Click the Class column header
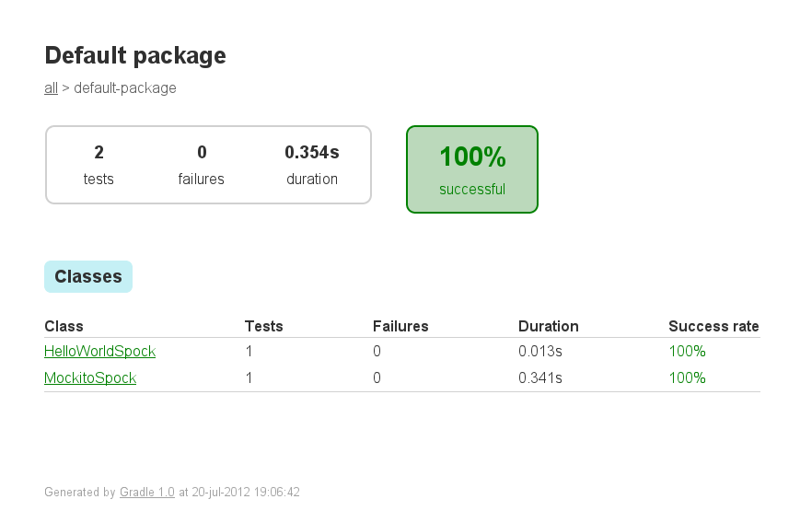This screenshot has height=511, width=812. click(x=64, y=326)
